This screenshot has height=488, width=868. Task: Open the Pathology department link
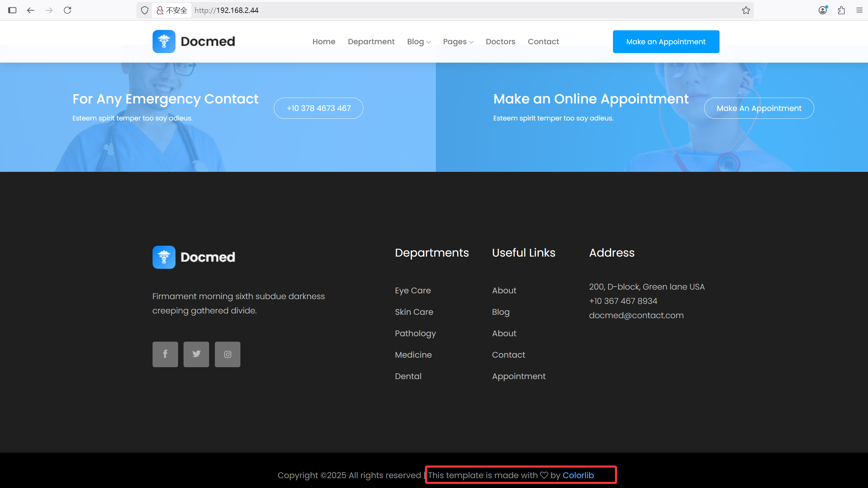pyautogui.click(x=415, y=333)
